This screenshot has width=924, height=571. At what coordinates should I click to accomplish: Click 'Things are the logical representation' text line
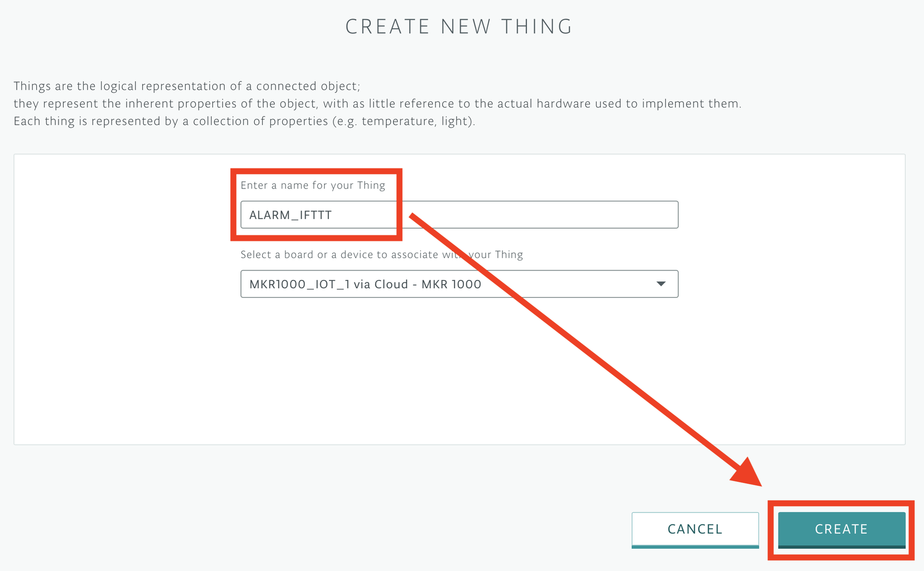tap(187, 86)
